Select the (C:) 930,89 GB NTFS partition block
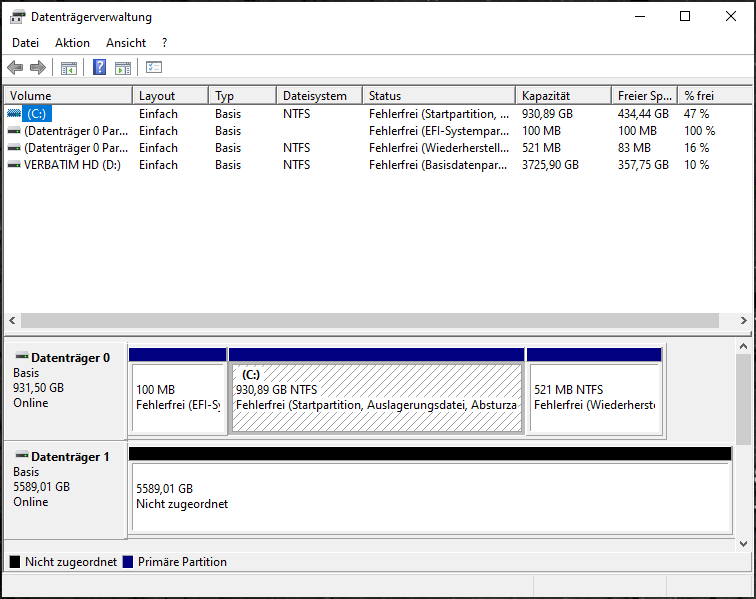The height and width of the screenshot is (599, 756). (x=377, y=391)
